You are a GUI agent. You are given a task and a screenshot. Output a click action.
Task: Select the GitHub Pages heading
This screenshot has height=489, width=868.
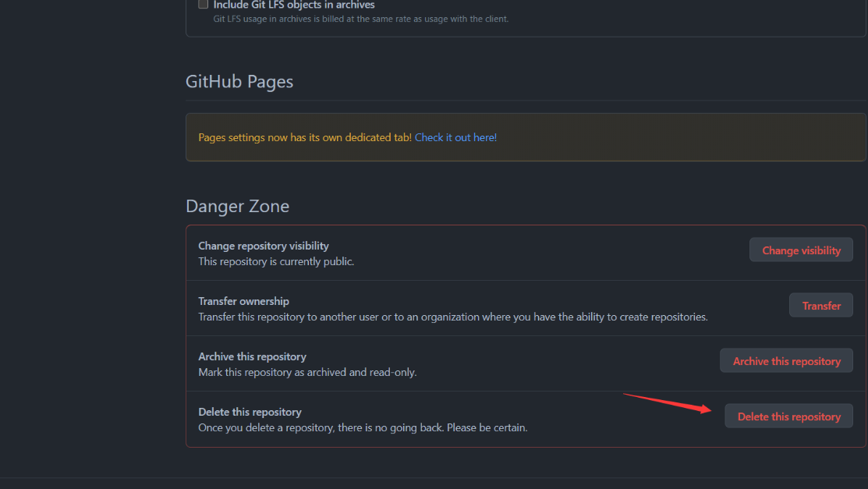239,81
